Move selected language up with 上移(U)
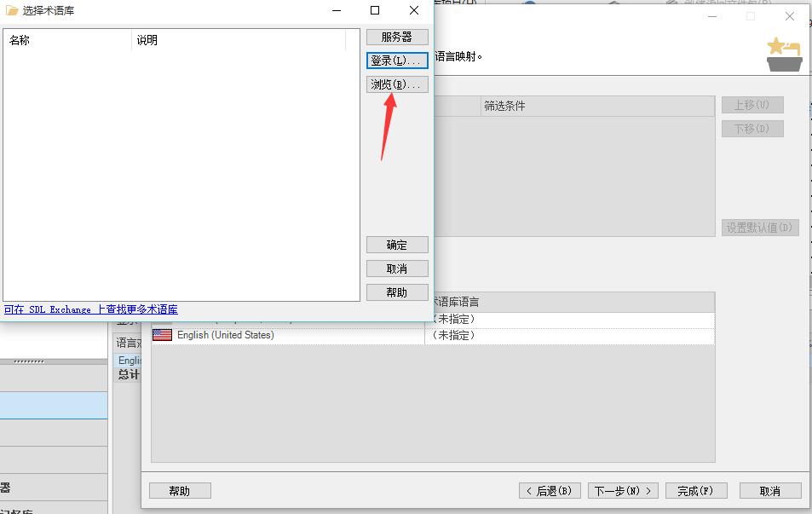 [x=754, y=104]
